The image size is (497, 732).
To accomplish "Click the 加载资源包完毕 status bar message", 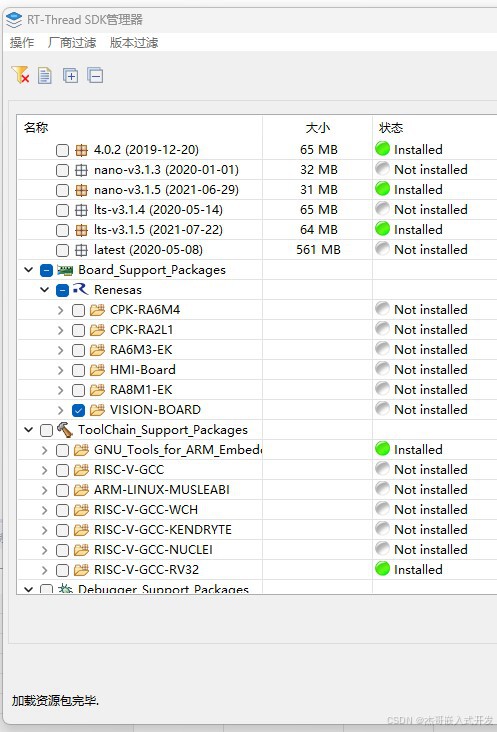I will 55,701.
